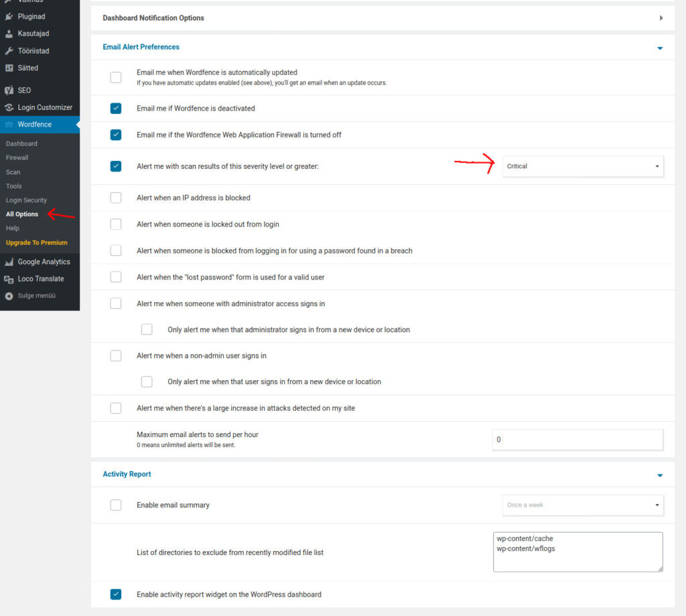686x616 pixels.
Task: Click Upgrade To Premium link
Action: point(37,243)
